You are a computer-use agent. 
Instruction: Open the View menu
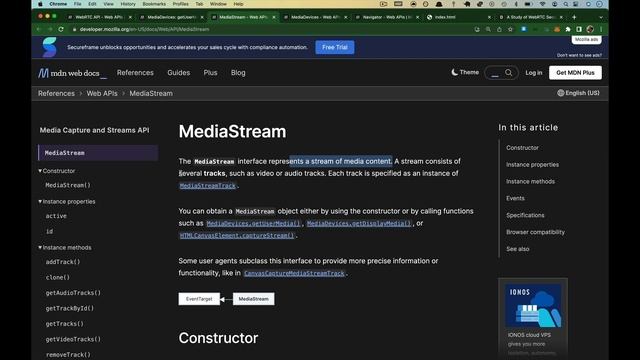tap(108, 4)
